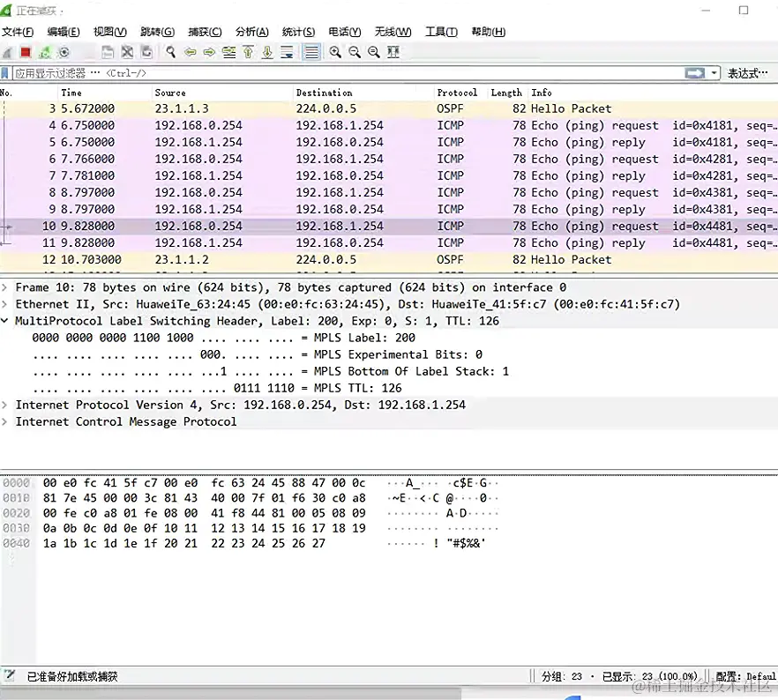Open display filter history dropdown
Viewport: 778px width, 700px height.
click(714, 73)
